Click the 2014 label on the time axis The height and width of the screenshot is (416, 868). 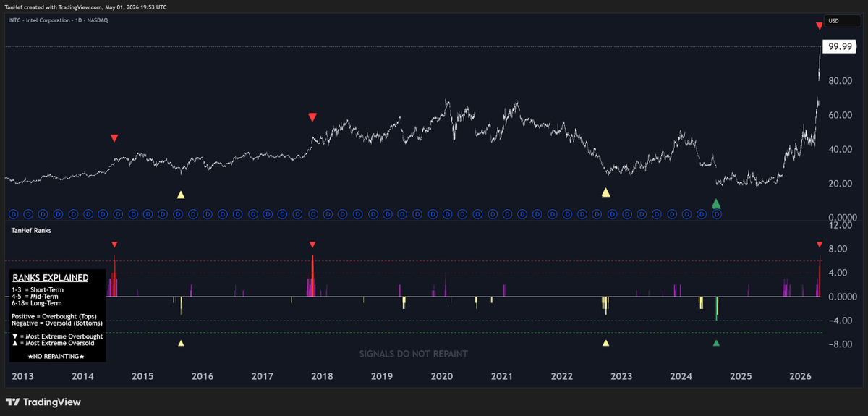(x=83, y=376)
